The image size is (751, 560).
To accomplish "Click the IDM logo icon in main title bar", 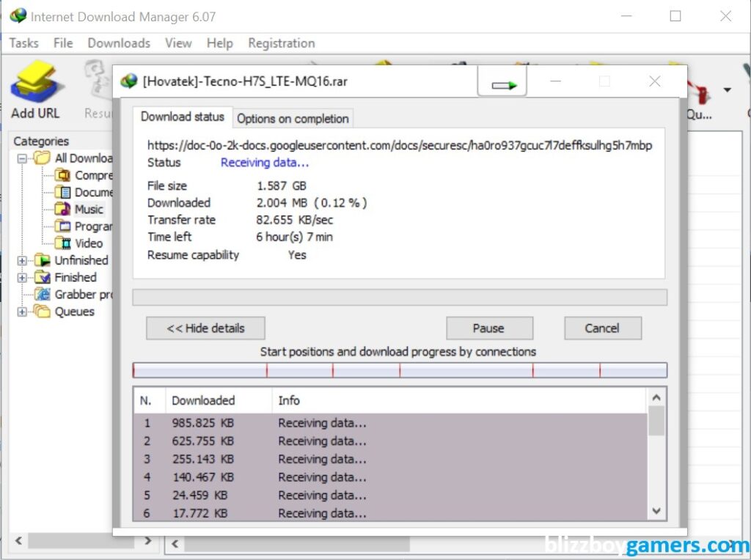I will 18,16.
